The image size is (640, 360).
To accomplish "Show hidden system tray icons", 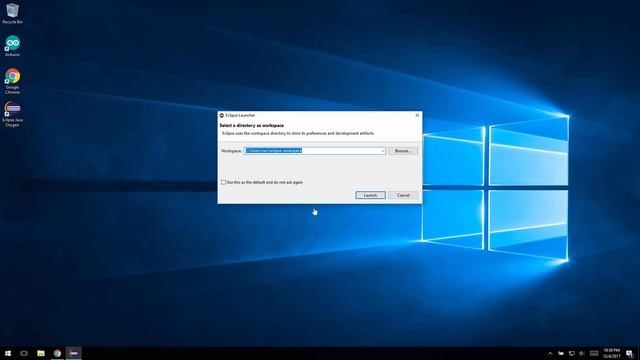I will click(x=550, y=353).
